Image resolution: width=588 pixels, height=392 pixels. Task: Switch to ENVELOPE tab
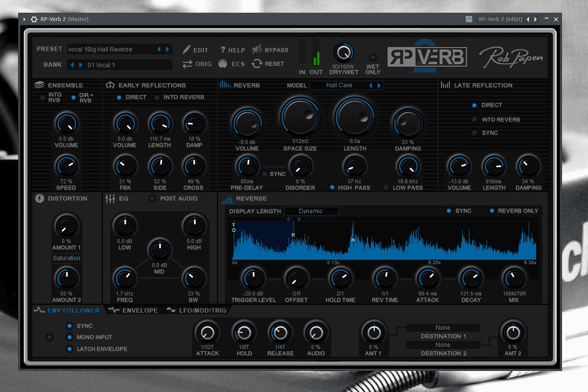point(133,310)
